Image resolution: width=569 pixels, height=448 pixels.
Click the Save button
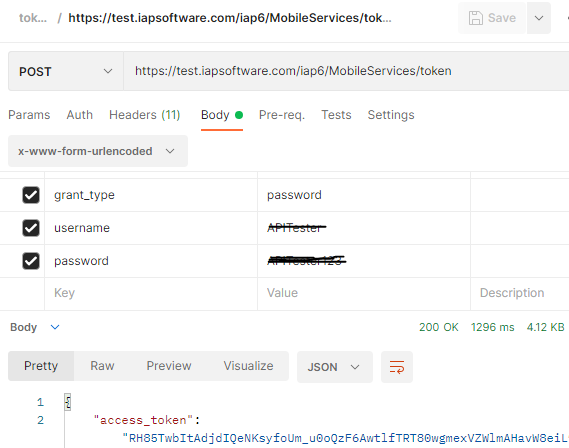coord(492,18)
